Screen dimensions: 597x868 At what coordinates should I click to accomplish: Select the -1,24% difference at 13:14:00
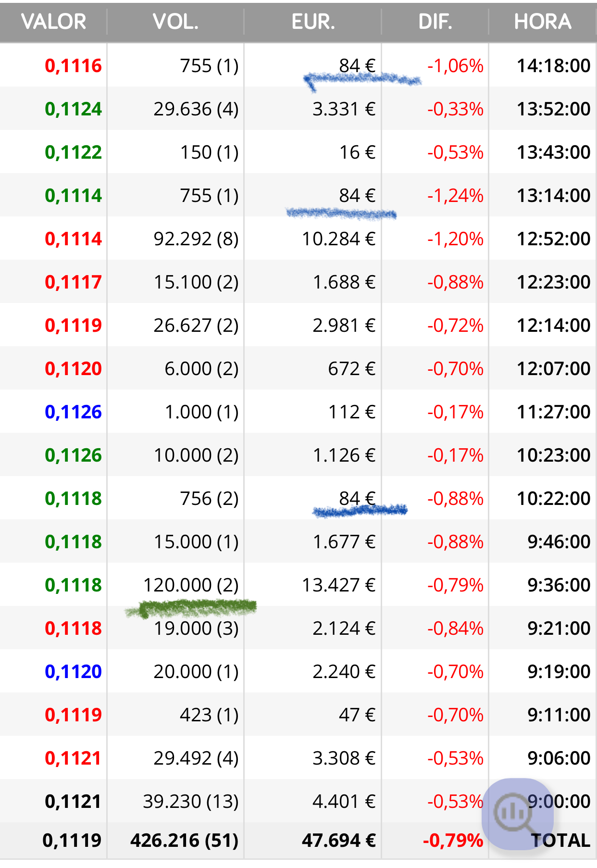click(x=455, y=196)
